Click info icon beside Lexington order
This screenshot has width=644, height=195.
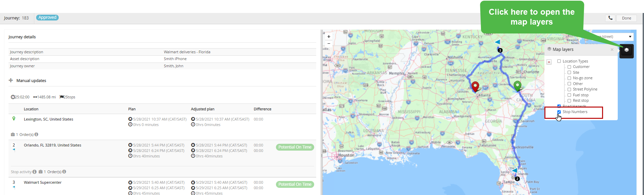(x=36, y=135)
